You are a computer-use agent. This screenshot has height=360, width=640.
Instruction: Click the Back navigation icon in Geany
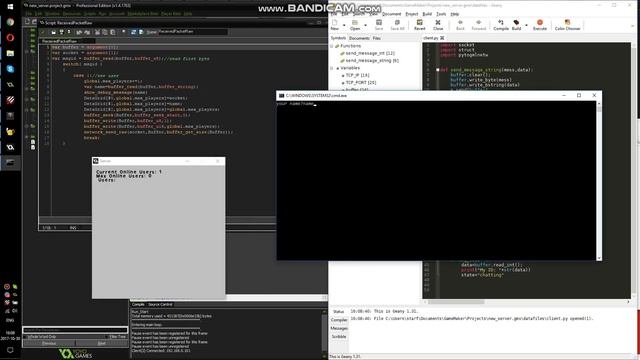coord(460,24)
